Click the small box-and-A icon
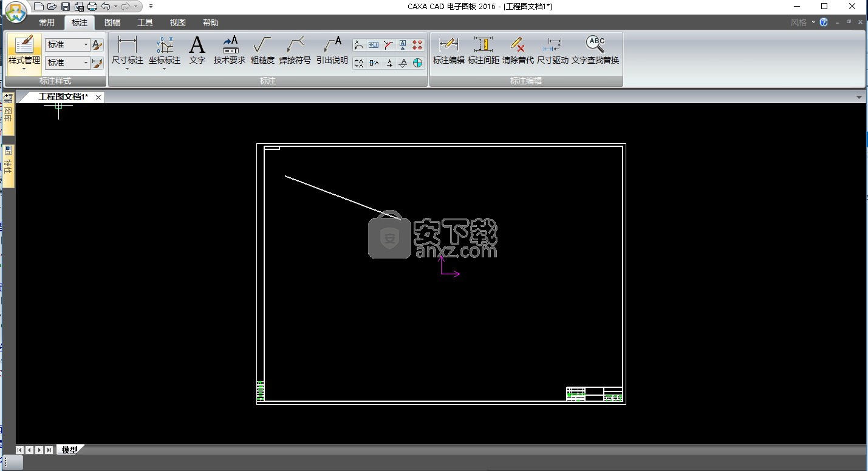Image resolution: width=868 pixels, height=471 pixels. click(x=374, y=63)
